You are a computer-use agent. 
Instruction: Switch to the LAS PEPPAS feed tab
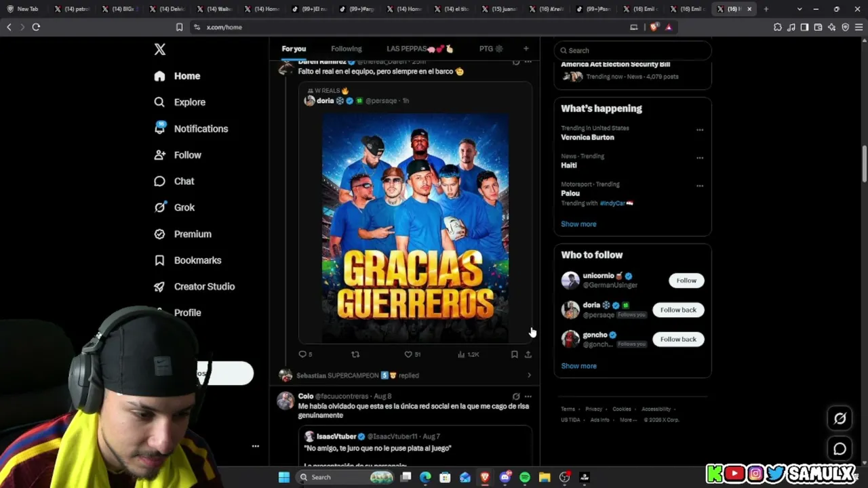point(420,49)
